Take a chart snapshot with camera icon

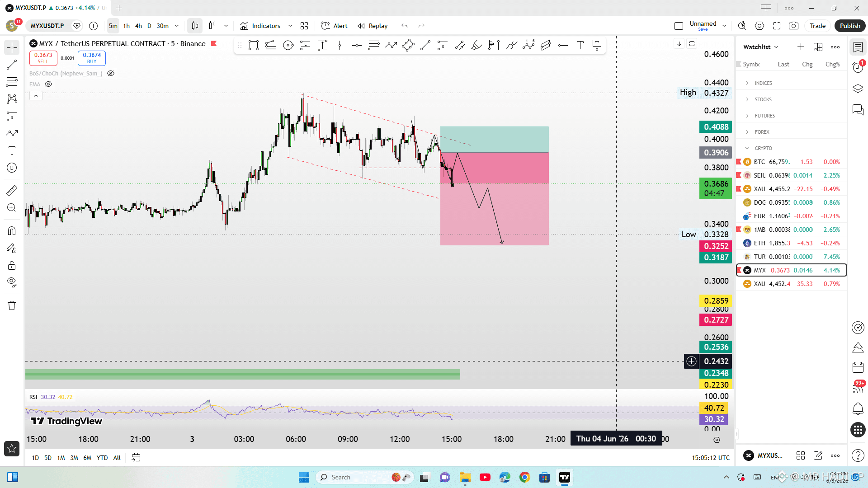coord(793,26)
